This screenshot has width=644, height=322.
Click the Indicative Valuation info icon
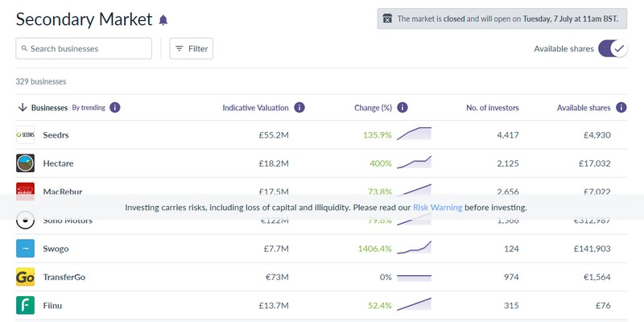click(x=299, y=107)
